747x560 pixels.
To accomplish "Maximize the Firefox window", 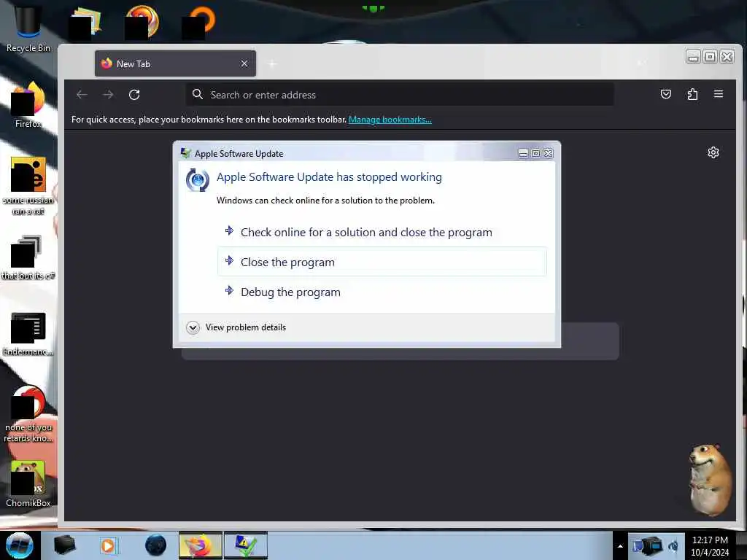I will [x=710, y=57].
